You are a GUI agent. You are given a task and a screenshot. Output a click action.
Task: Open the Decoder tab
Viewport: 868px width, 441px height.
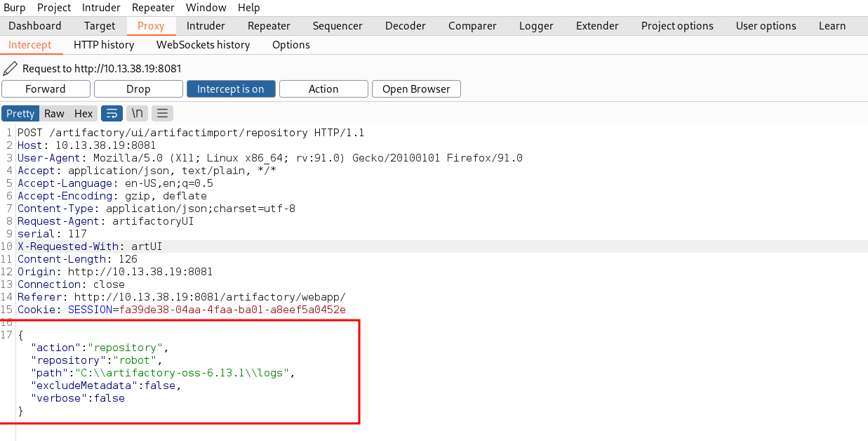coord(406,26)
